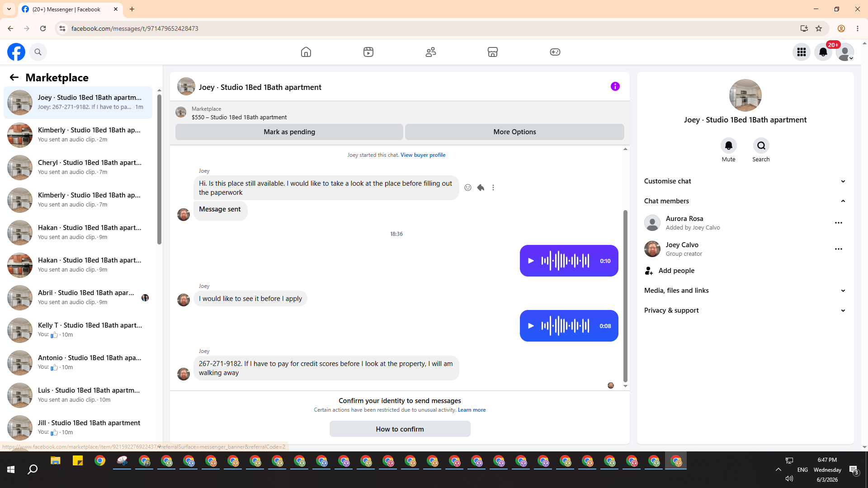Show hidden system tray icons
The height and width of the screenshot is (488, 868).
[778, 469]
